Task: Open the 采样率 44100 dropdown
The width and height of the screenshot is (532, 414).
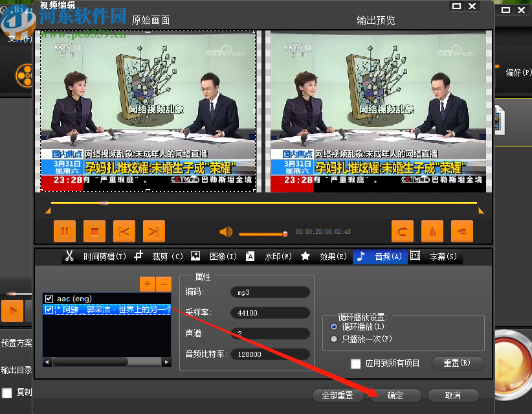Action: point(270,312)
